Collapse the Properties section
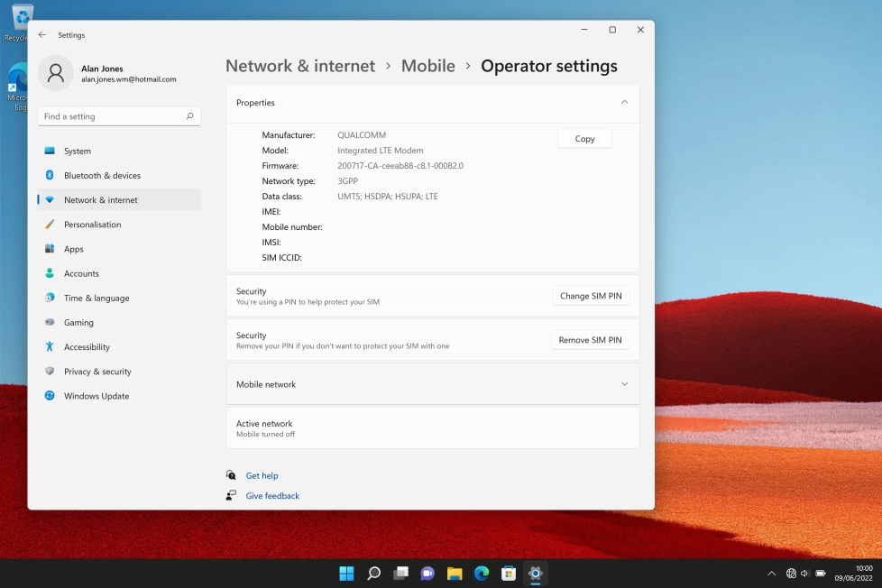The width and height of the screenshot is (882, 588). (624, 103)
